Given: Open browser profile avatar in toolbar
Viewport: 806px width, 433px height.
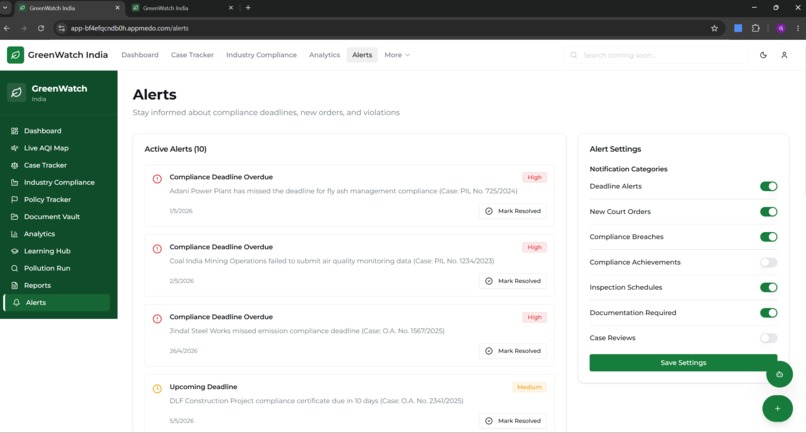Looking at the screenshot, I should click(x=781, y=28).
